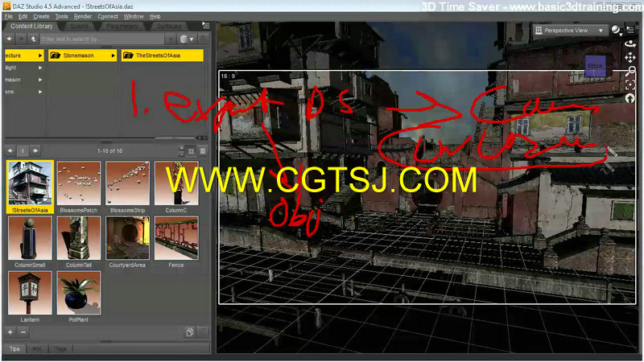The height and width of the screenshot is (362, 644).
Task: Switch to the Parameters tab
Action: [122, 26]
